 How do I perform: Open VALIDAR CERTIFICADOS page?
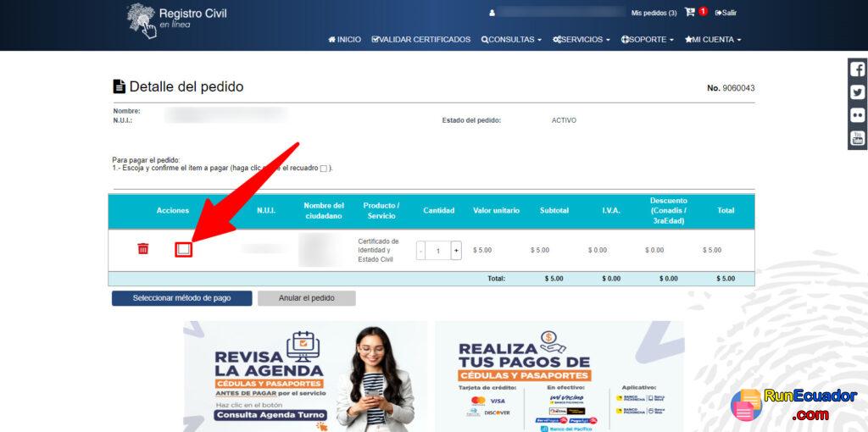pos(421,39)
